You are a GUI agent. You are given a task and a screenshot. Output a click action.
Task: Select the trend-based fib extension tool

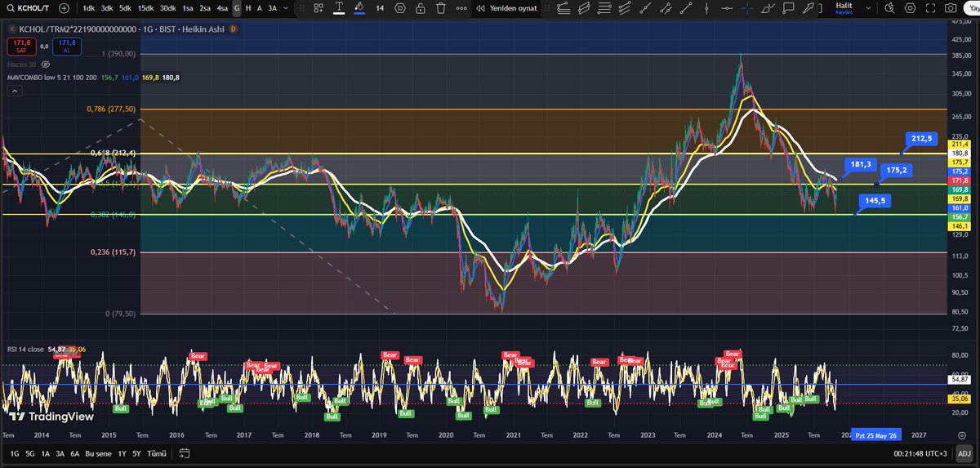[x=624, y=7]
